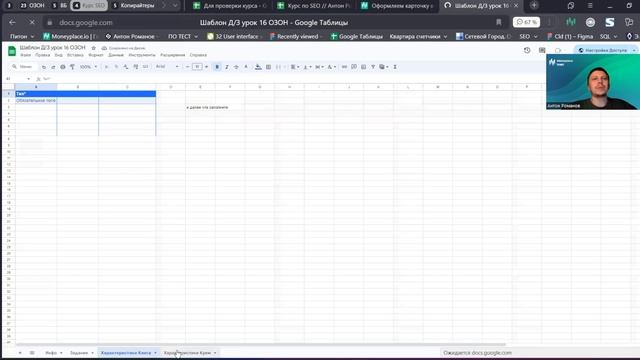Open the Правка menu
The height and width of the screenshot is (360, 640).
pyautogui.click(x=42, y=55)
